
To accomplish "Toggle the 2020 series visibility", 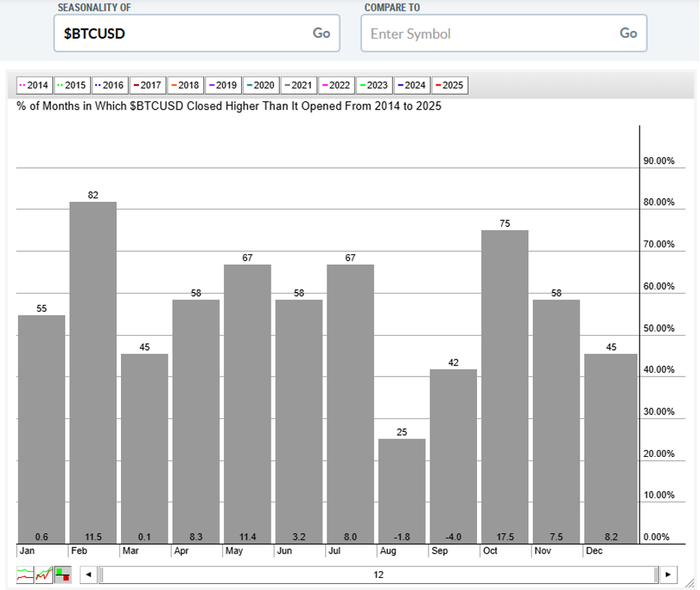I will 261,85.
